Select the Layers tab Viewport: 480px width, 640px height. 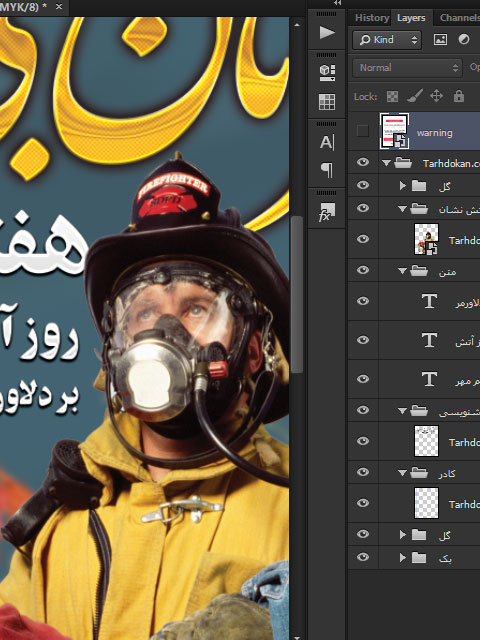(411, 18)
